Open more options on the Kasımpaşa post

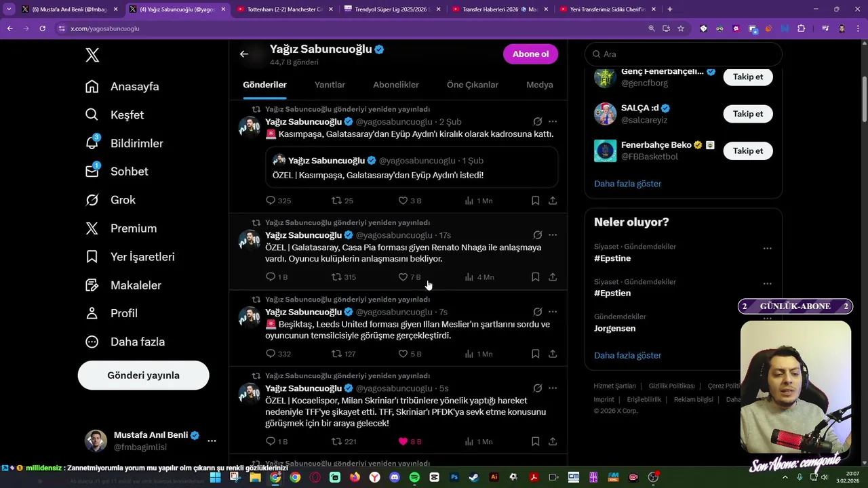[x=553, y=121]
